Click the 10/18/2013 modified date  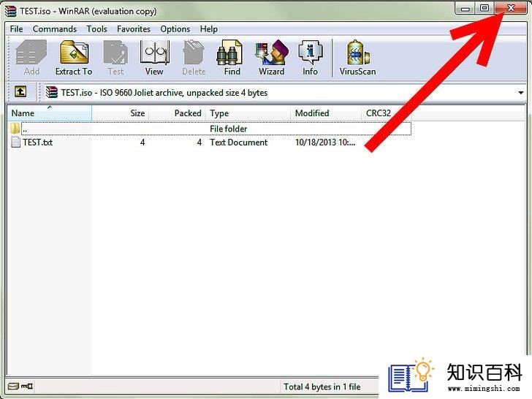[x=325, y=142]
